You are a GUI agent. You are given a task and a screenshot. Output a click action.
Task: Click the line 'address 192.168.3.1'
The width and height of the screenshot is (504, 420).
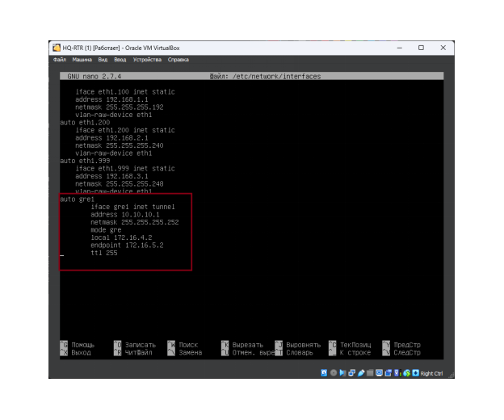point(111,176)
